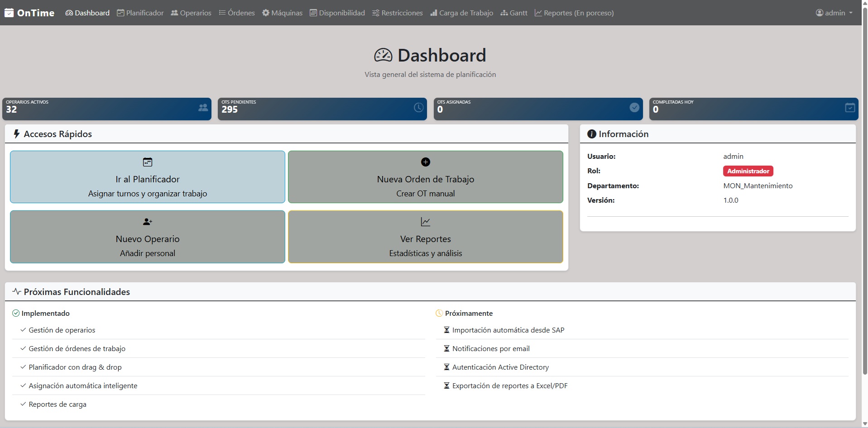Open Órdenes from the top menu
This screenshot has height=428, width=868.
coord(236,13)
